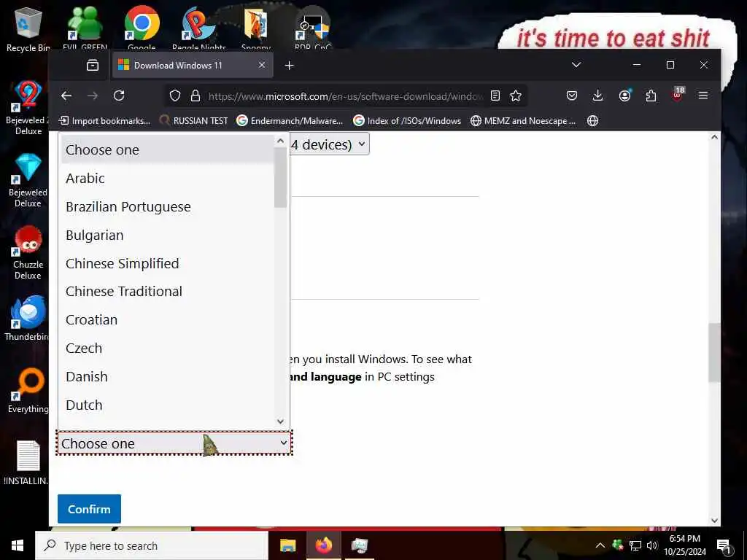Open MEMZ and Noescape bookmark
Viewport: 747px width, 560px height.
(522, 121)
